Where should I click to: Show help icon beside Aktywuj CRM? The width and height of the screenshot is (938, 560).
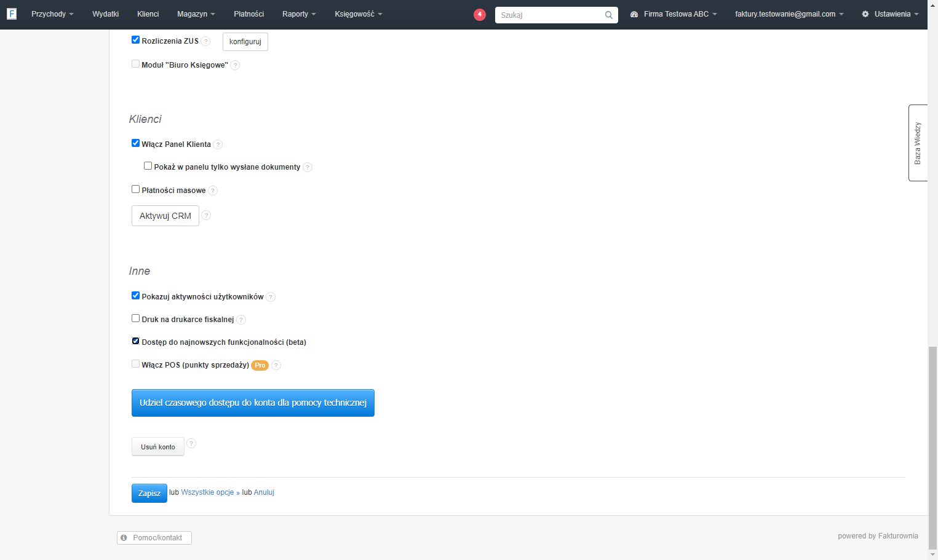[x=207, y=215]
